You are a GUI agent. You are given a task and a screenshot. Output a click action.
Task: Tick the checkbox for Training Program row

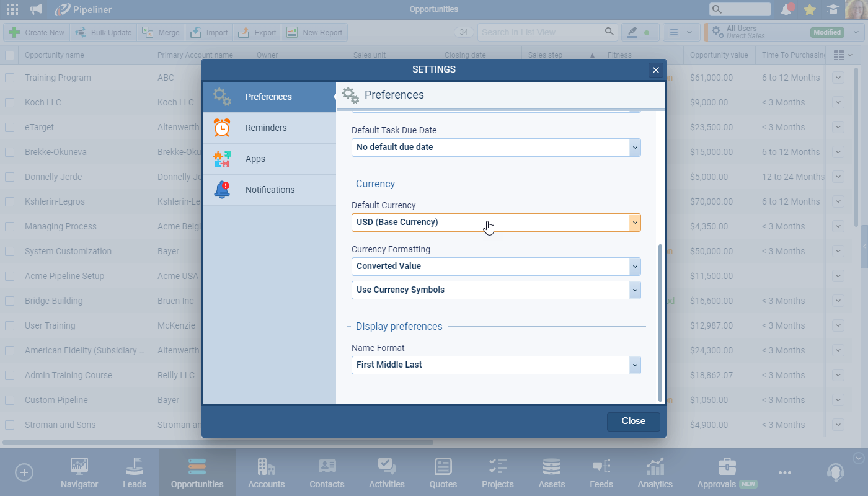[10, 77]
